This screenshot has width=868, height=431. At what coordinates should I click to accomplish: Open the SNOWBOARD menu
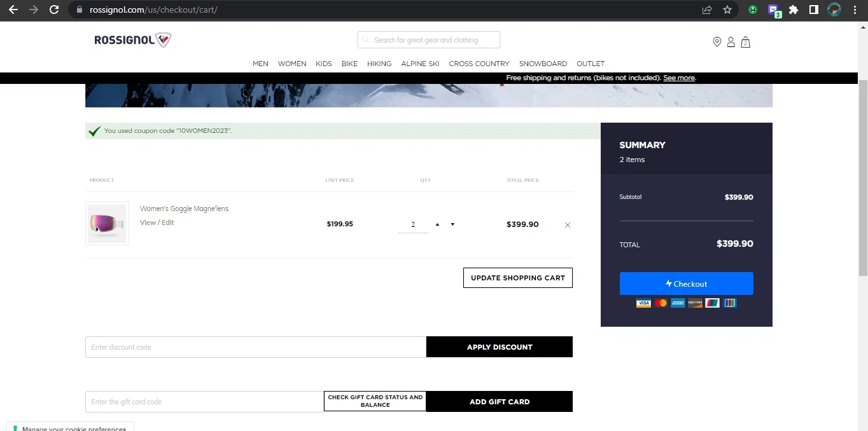543,64
